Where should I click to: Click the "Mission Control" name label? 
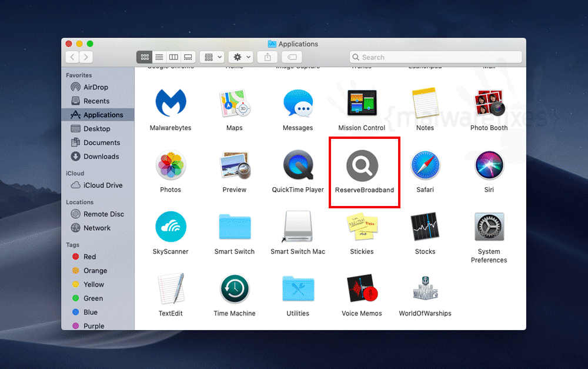[x=362, y=128]
